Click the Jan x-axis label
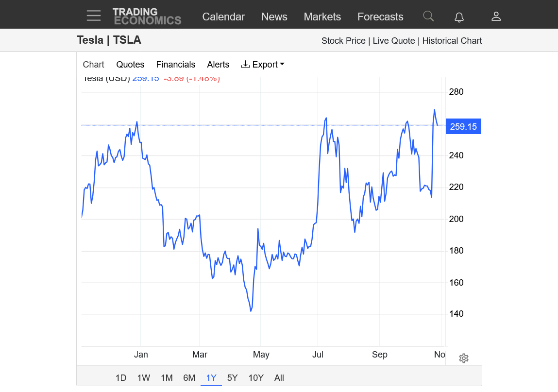This screenshot has height=392, width=558. click(x=141, y=355)
